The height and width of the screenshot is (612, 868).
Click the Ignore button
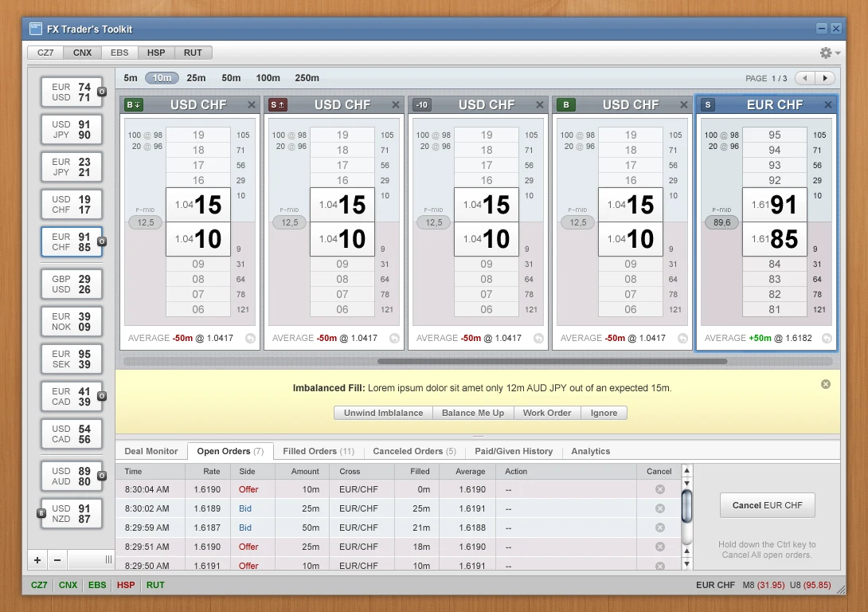pyautogui.click(x=604, y=413)
